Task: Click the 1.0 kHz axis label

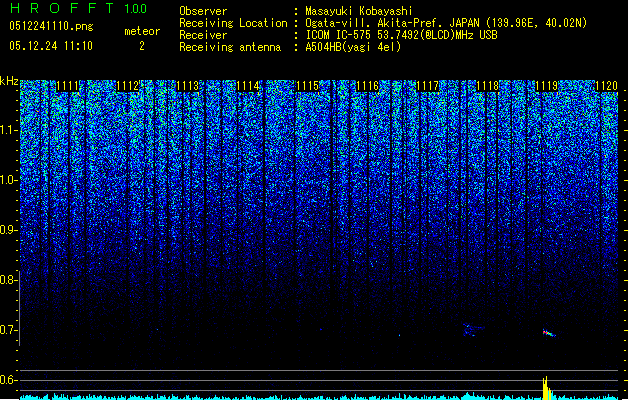Action: tap(8, 180)
